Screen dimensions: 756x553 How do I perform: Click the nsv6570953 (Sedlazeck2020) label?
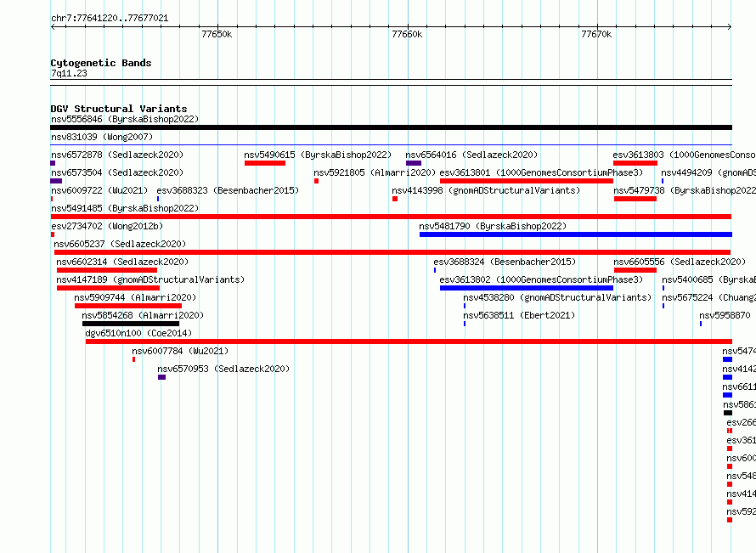(223, 369)
